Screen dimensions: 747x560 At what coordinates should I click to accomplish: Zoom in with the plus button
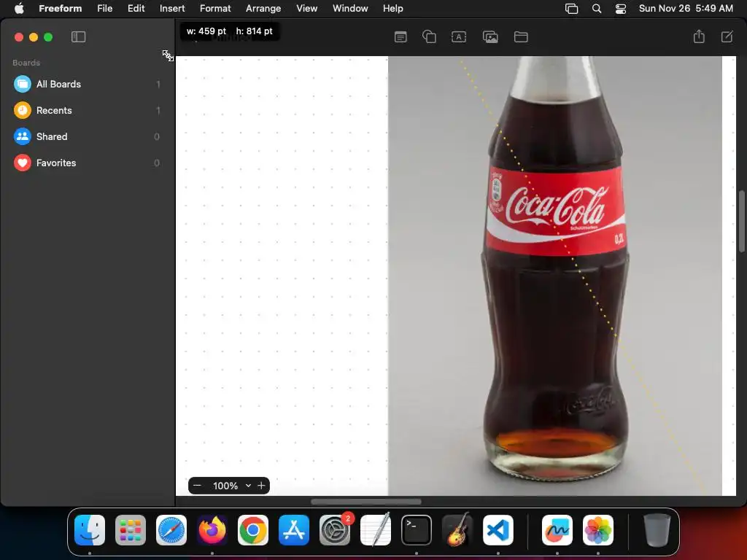[261, 486]
